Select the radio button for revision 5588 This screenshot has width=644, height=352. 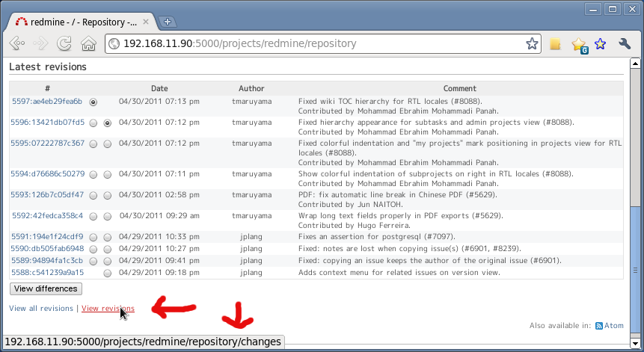coord(108,273)
